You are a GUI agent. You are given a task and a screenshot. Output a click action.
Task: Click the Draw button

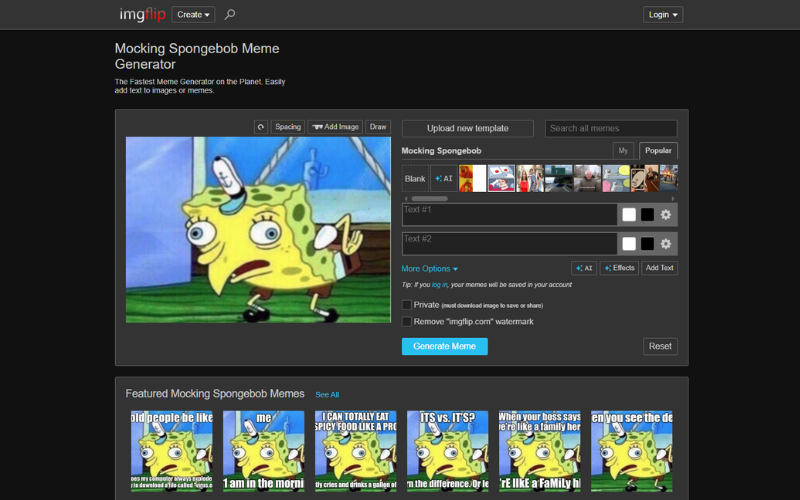378,127
